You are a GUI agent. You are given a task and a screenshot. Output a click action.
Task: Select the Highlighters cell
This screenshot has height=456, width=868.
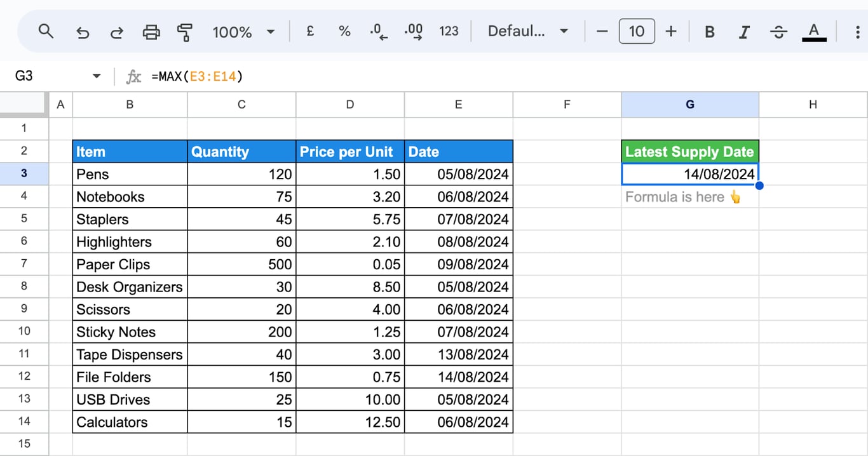click(x=130, y=242)
